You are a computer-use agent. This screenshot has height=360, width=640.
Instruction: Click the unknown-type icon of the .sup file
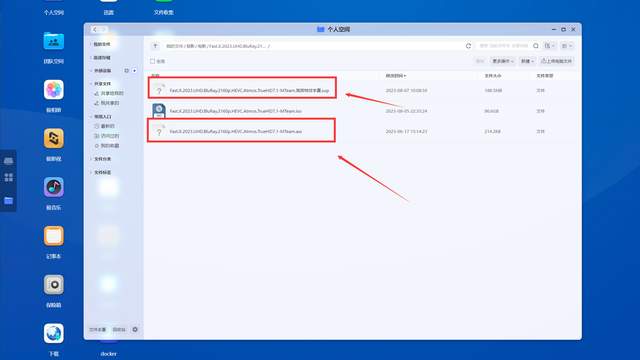(x=159, y=90)
